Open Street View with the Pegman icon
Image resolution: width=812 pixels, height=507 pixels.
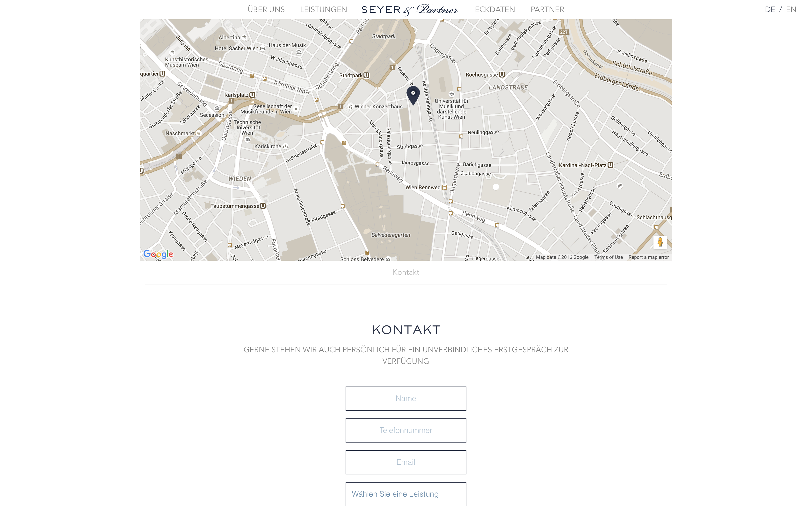click(x=660, y=242)
